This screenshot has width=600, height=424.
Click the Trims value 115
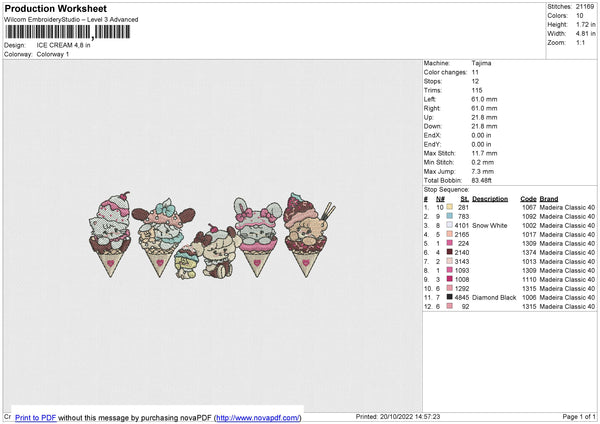477,90
